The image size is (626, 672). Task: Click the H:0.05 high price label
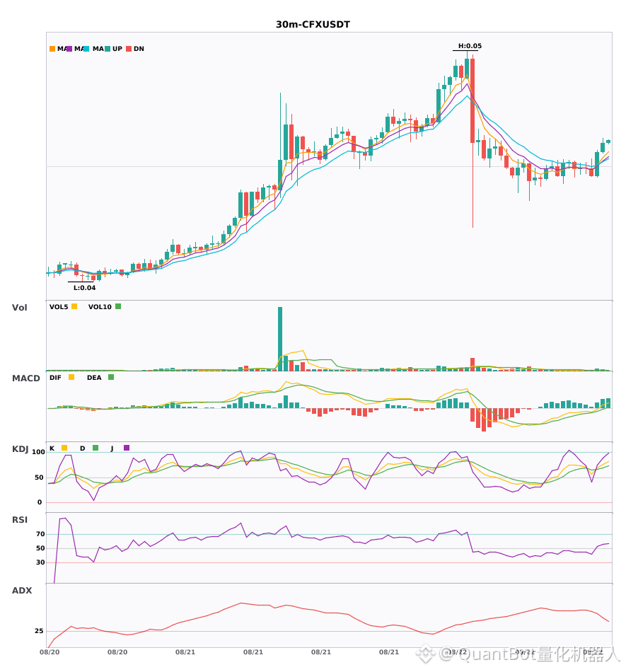[470, 46]
